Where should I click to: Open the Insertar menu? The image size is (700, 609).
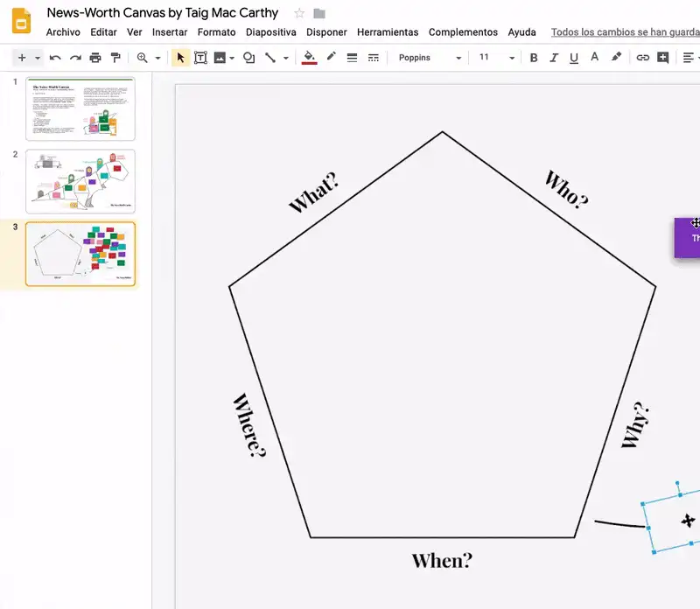[170, 32]
